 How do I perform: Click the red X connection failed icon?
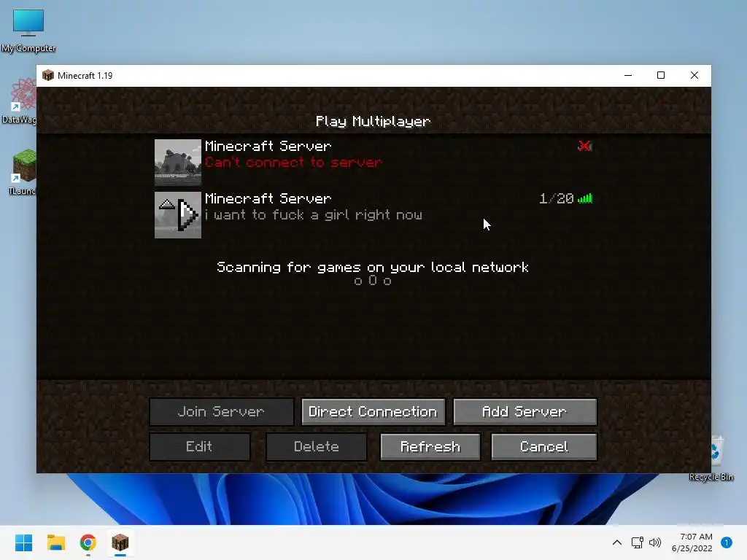(585, 146)
